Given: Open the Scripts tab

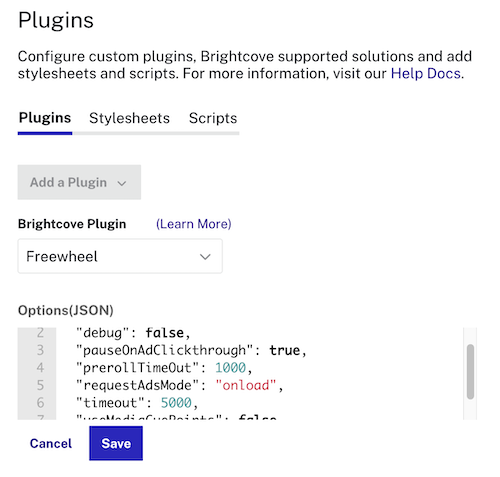Looking at the screenshot, I should coord(213,118).
